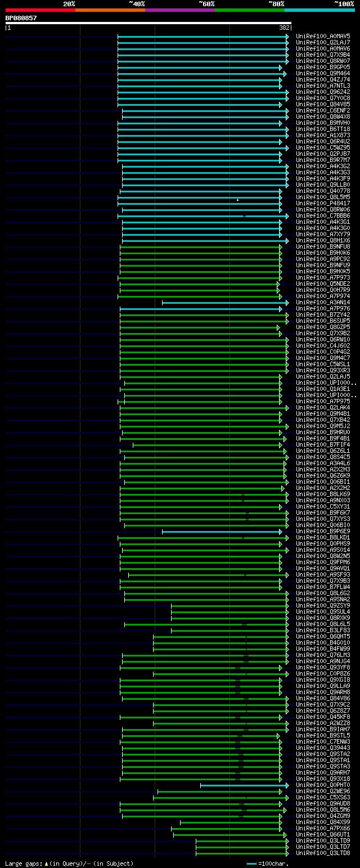The height and width of the screenshot is (868, 360).
Task: Click the UniRef100_B6SUP5 label
Action: tap(323, 321)
